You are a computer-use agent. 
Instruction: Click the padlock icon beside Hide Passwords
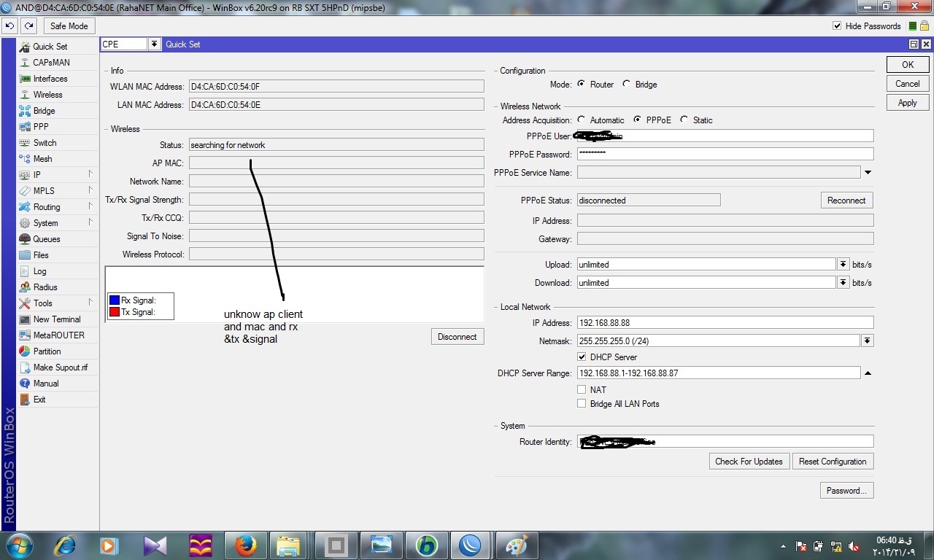[925, 26]
